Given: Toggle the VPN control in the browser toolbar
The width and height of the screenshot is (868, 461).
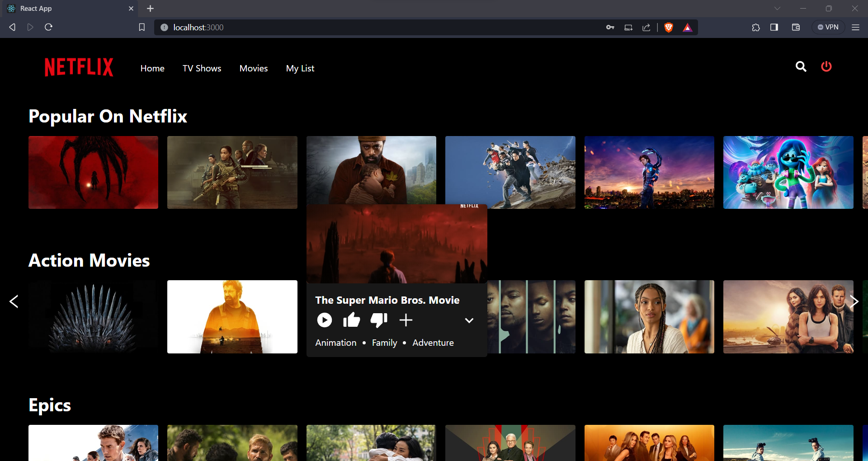Looking at the screenshot, I should (x=828, y=27).
